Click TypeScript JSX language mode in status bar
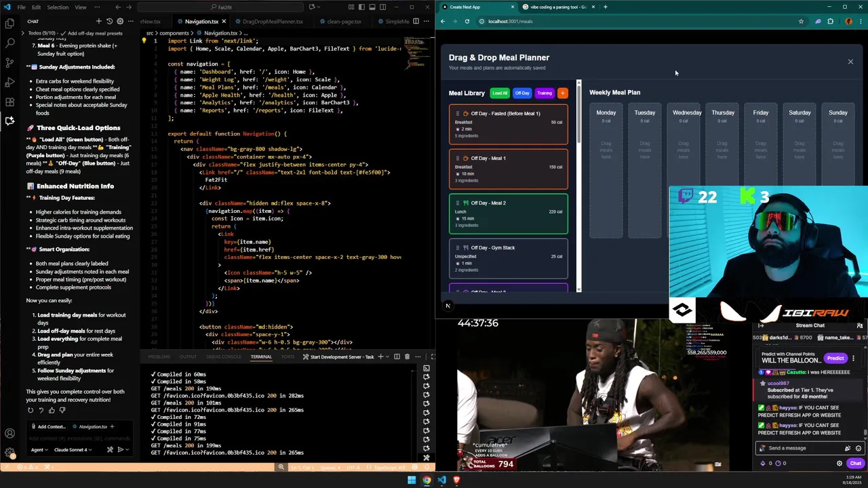 tap(390, 467)
